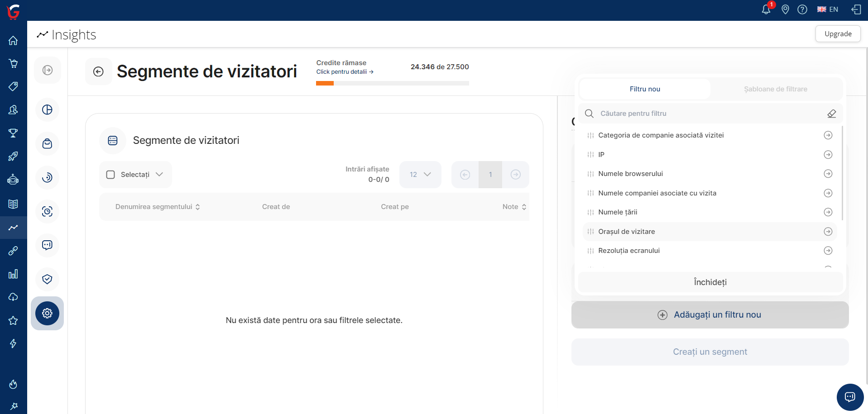Click the remaining credits progress bar
This screenshot has width=868, height=414.
(x=393, y=83)
